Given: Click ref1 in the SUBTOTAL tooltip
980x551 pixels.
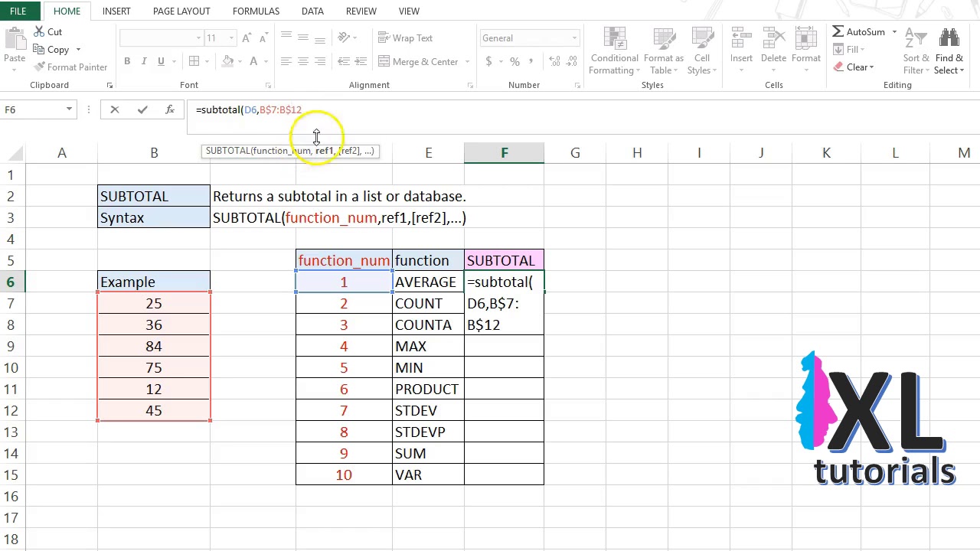Looking at the screenshot, I should [324, 151].
